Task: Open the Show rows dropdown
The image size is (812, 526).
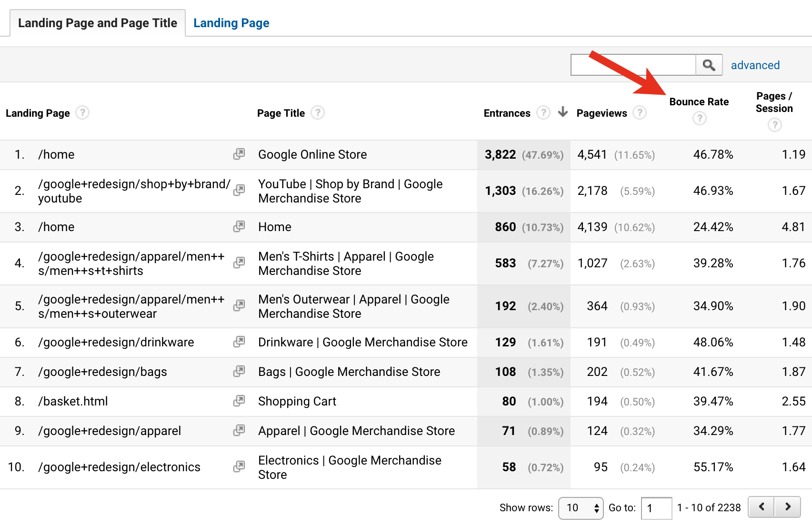Action: point(581,508)
